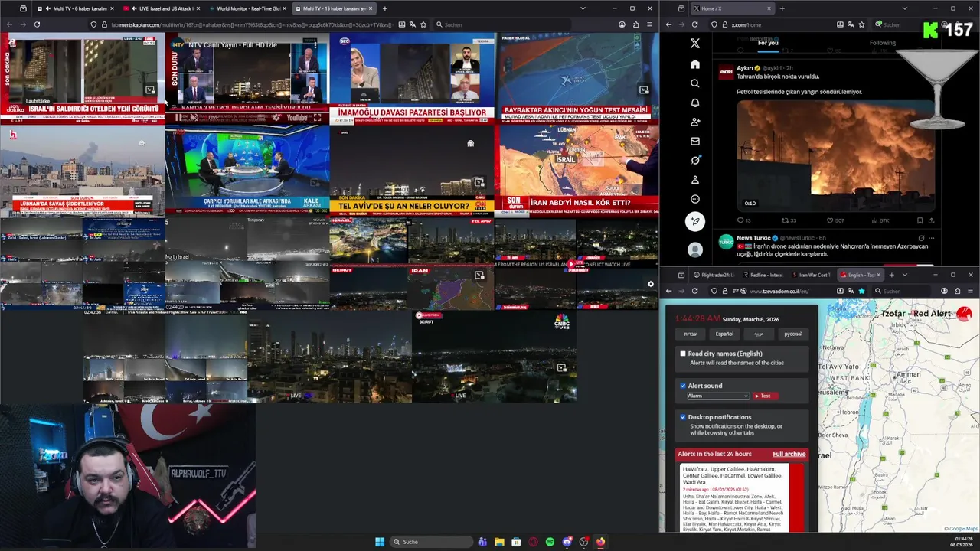Reload the x.com page
The image size is (980, 551).
[x=694, y=24]
